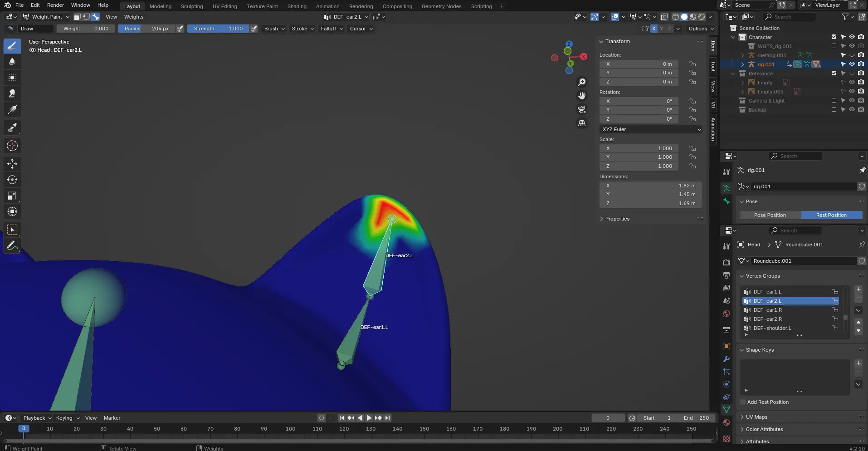Click the pan view hand icon
This screenshot has height=451, width=868.
pyautogui.click(x=582, y=96)
